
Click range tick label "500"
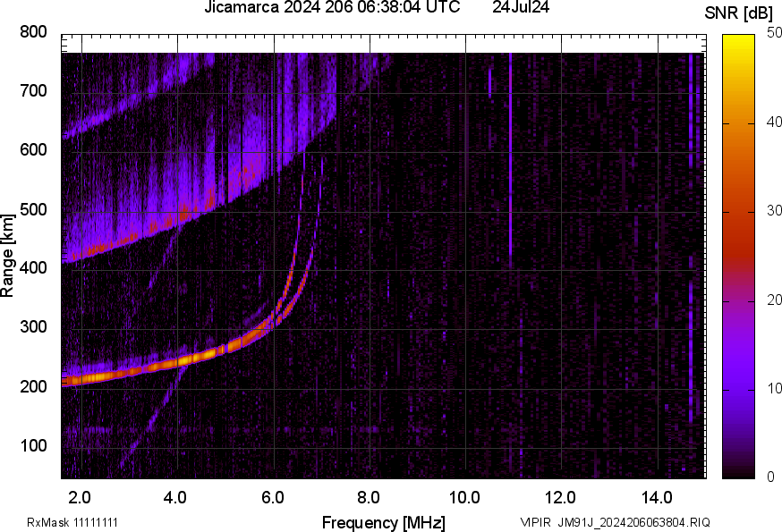pos(33,209)
